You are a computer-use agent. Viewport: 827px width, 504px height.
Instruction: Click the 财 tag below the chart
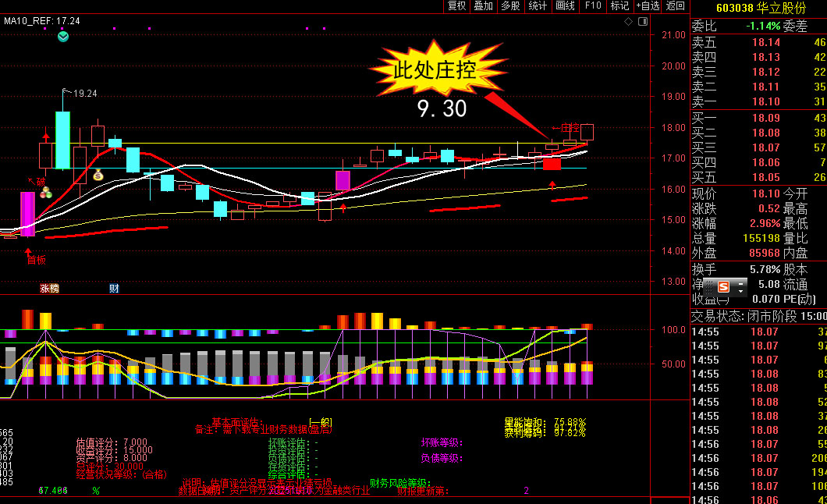(x=114, y=289)
